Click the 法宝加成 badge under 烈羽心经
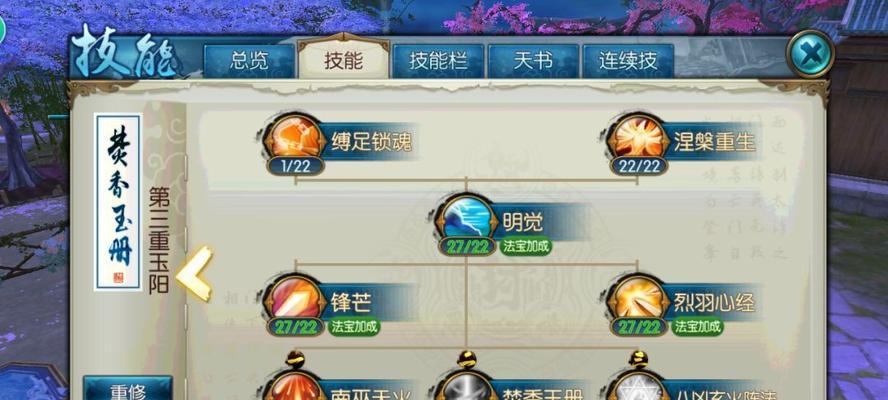The width and height of the screenshot is (888, 400). 697,327
